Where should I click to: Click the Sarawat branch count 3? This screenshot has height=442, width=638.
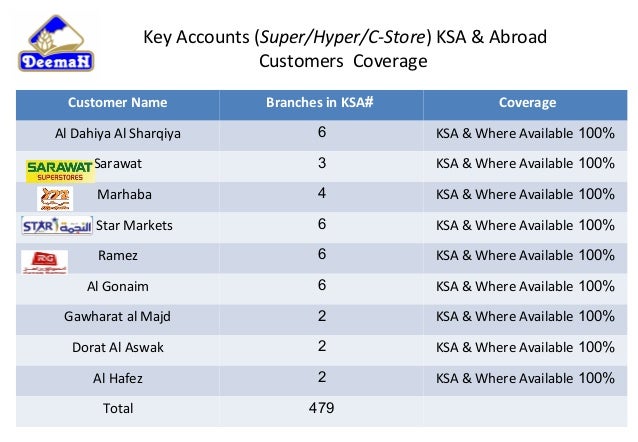point(322,163)
